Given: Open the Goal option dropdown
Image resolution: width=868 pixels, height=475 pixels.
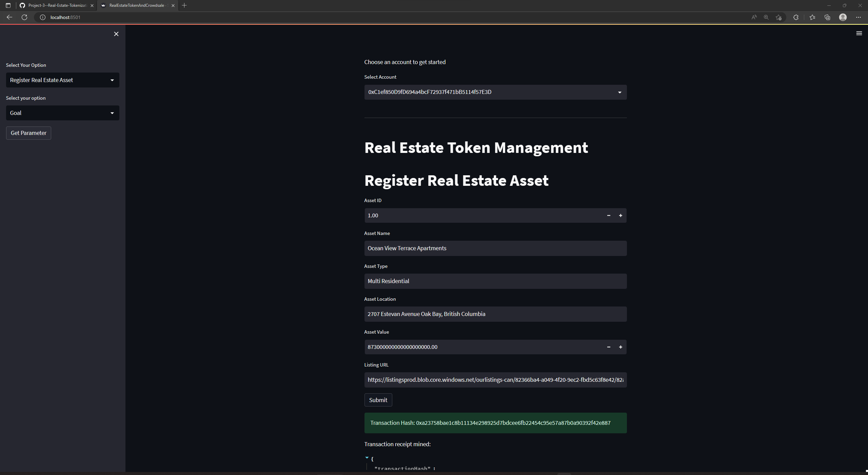Looking at the screenshot, I should (x=62, y=113).
